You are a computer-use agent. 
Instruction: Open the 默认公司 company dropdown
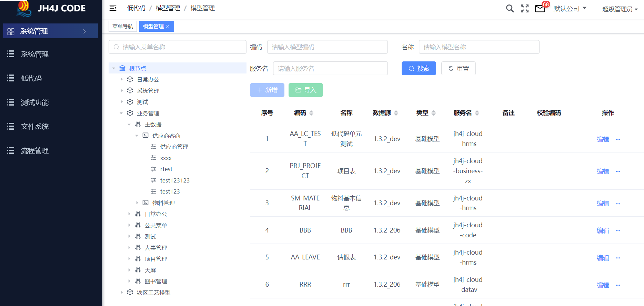[570, 9]
